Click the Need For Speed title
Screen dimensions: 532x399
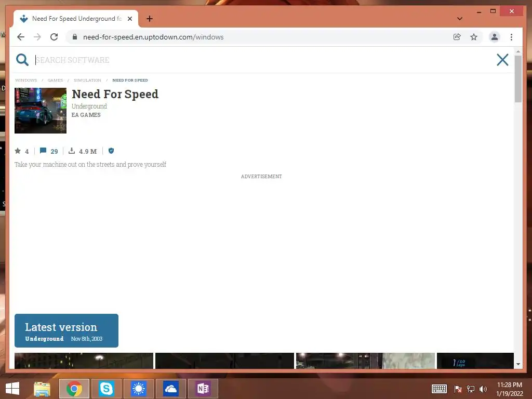[x=115, y=94]
